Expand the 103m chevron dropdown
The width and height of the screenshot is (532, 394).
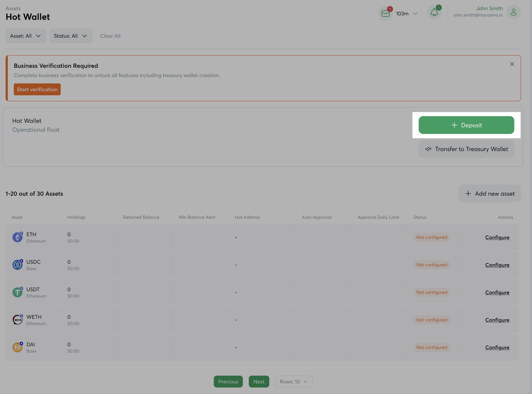[x=415, y=14]
